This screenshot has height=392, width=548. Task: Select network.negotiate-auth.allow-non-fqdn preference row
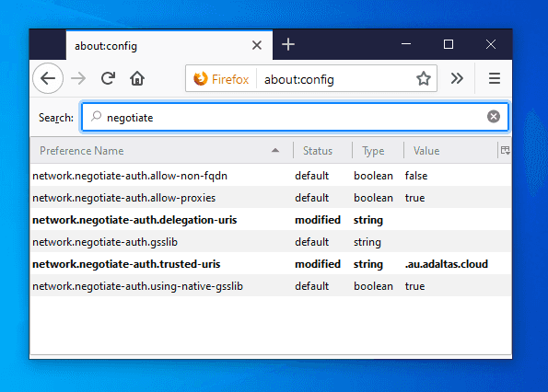pos(271,176)
